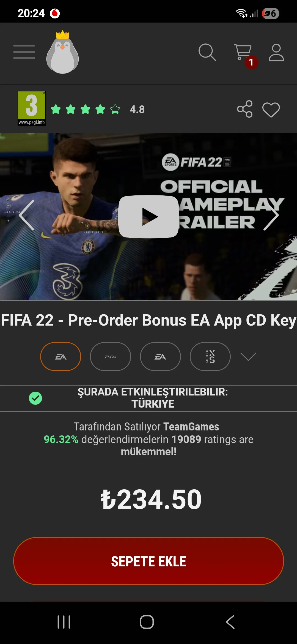297x644 pixels.
Task: View the shopping cart with 1 item
Action: click(245, 55)
